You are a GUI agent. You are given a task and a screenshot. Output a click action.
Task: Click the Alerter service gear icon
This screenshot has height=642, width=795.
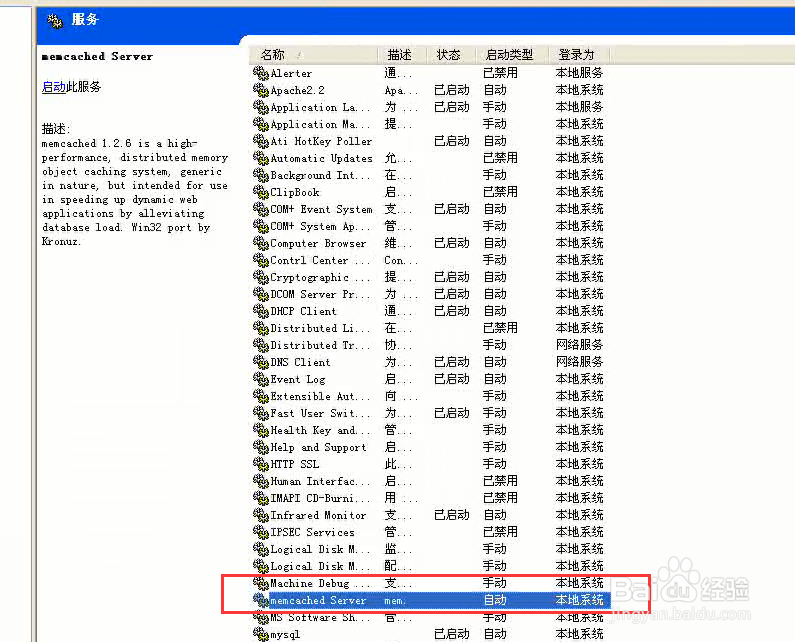(261, 73)
